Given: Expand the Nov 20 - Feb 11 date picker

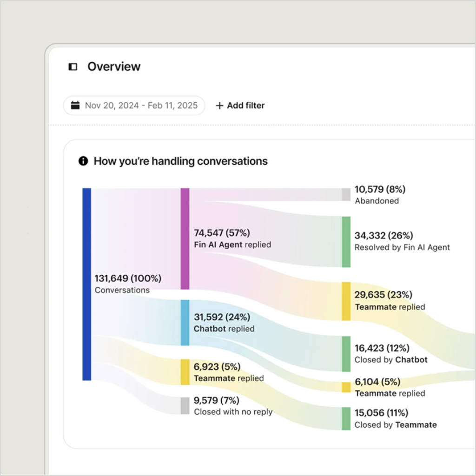Looking at the screenshot, I should (134, 105).
